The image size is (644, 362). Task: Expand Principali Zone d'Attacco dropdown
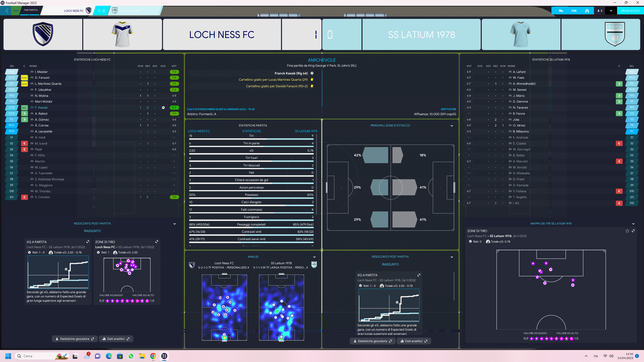point(452,126)
